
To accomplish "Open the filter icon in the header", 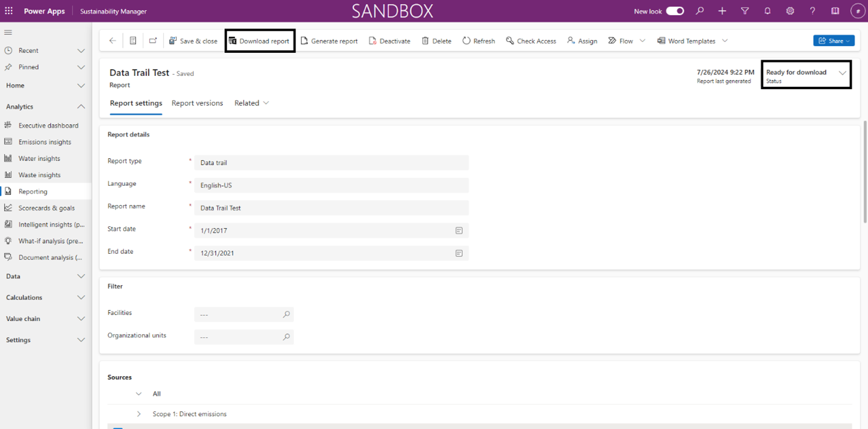I will click(745, 11).
